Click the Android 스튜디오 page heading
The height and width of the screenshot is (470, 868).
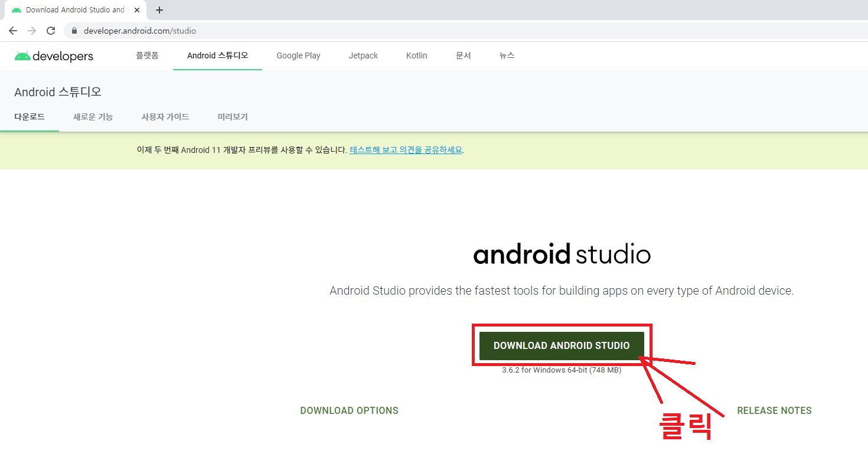(x=58, y=92)
